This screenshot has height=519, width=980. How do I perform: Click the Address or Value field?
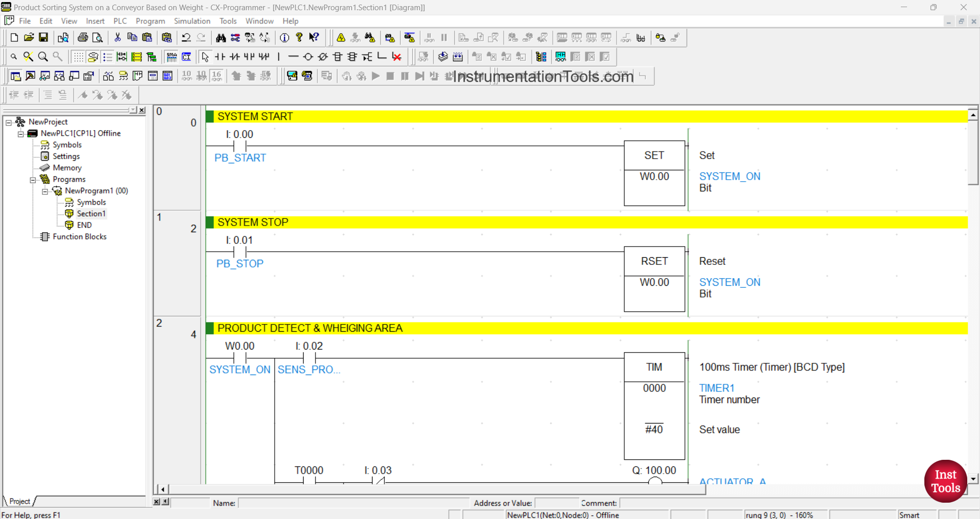[556, 503]
